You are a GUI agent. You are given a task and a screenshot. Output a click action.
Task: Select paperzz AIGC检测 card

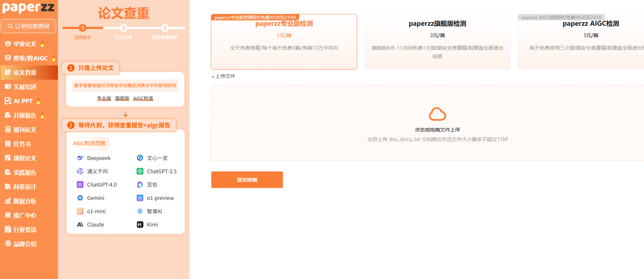click(581, 42)
